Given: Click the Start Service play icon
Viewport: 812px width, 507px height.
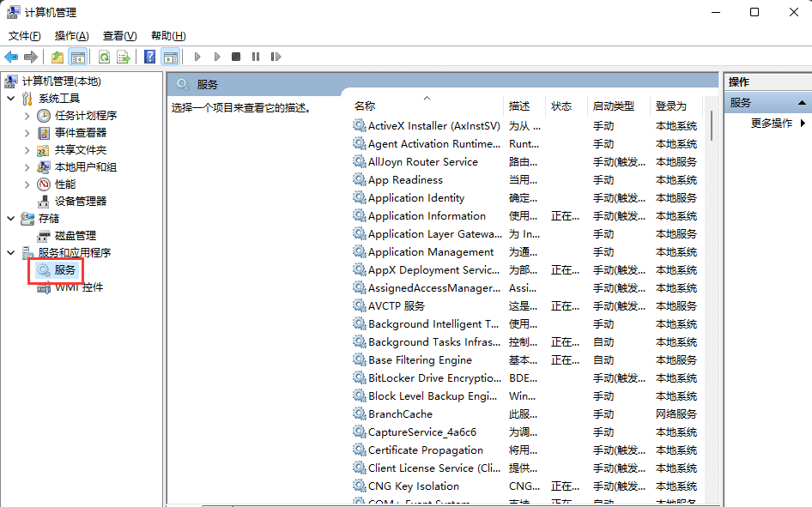Looking at the screenshot, I should coord(197,57).
